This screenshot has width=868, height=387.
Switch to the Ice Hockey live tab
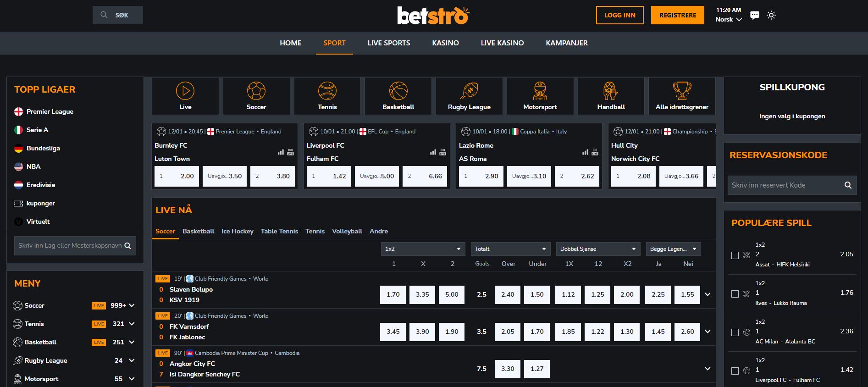click(237, 231)
